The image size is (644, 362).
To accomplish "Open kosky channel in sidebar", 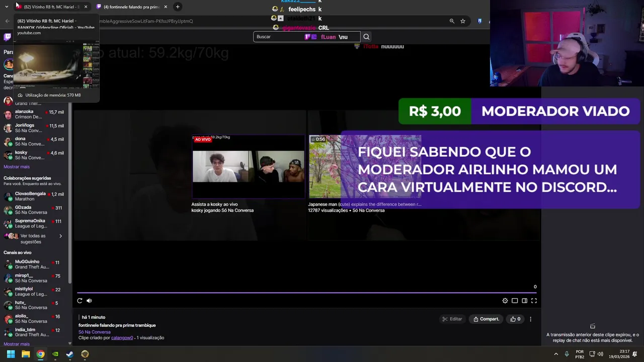I will coord(35,155).
